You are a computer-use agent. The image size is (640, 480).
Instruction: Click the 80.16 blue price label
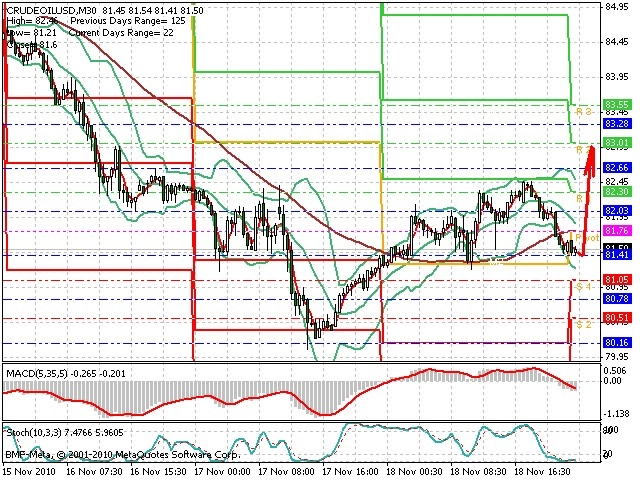click(x=617, y=343)
